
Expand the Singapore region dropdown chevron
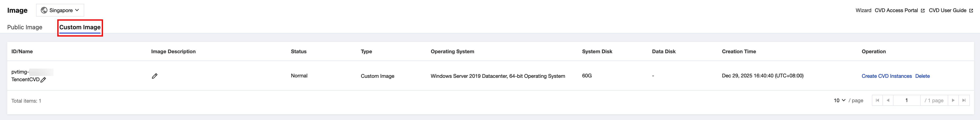[77, 10]
